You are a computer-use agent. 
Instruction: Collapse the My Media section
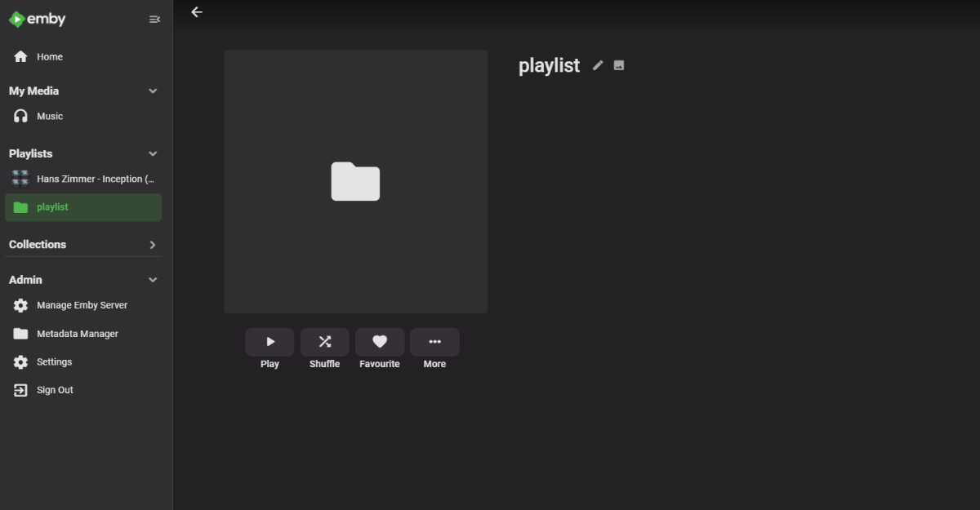(x=152, y=91)
